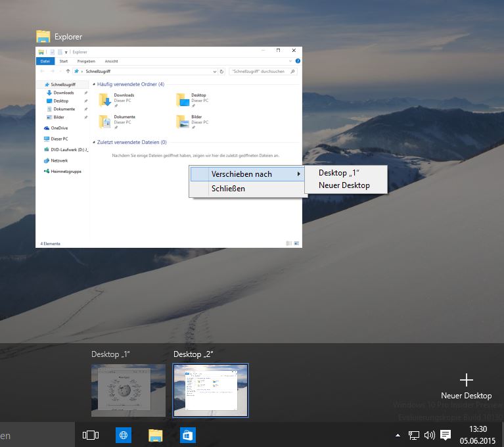The height and width of the screenshot is (447, 504).
Task: Switch to large icons view
Action: (x=296, y=243)
